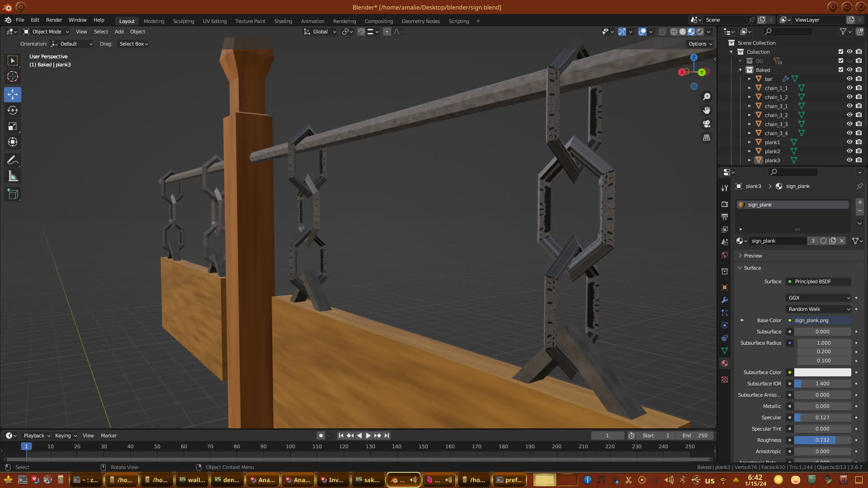Uncheck the Baked collection checkbox
Screen dimensions: 868x488
pos(841,70)
